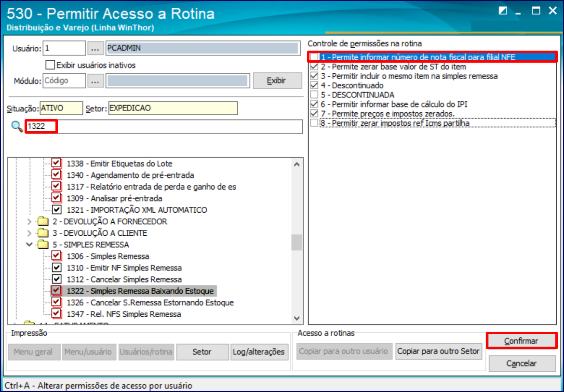Toggle checkbox for 1321 - IMPORTAÇÃO XML AUTOMATICO
The width and height of the screenshot is (564, 392).
(56, 209)
